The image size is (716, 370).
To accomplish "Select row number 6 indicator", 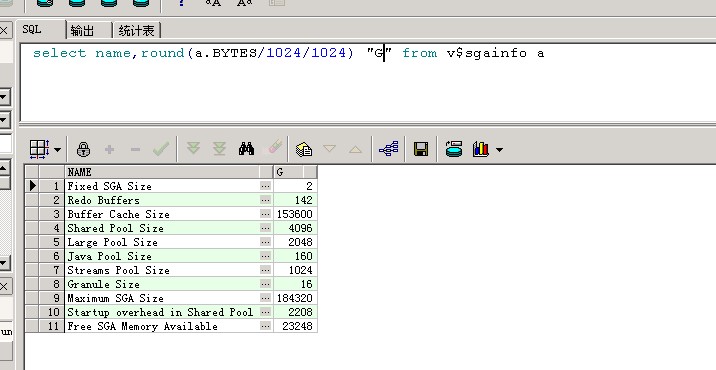I will 52,256.
